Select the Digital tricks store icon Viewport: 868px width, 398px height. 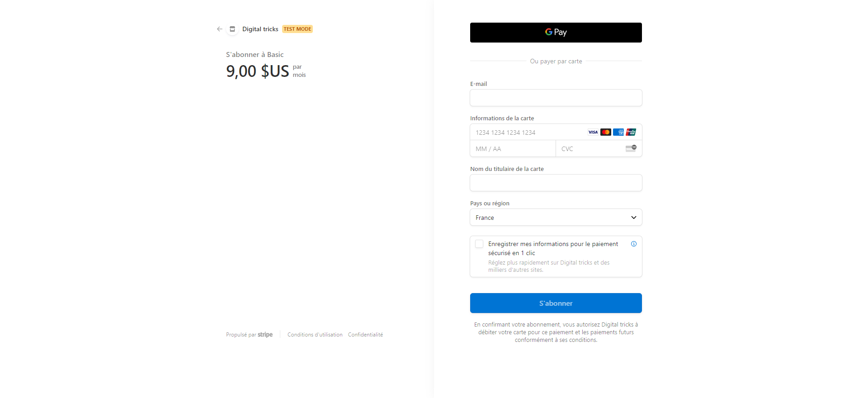click(x=232, y=29)
